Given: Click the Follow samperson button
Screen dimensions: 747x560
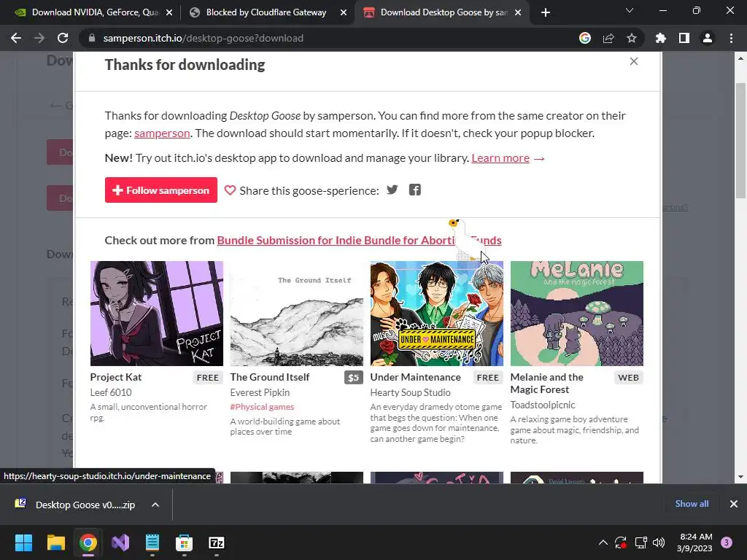Looking at the screenshot, I should click(161, 190).
